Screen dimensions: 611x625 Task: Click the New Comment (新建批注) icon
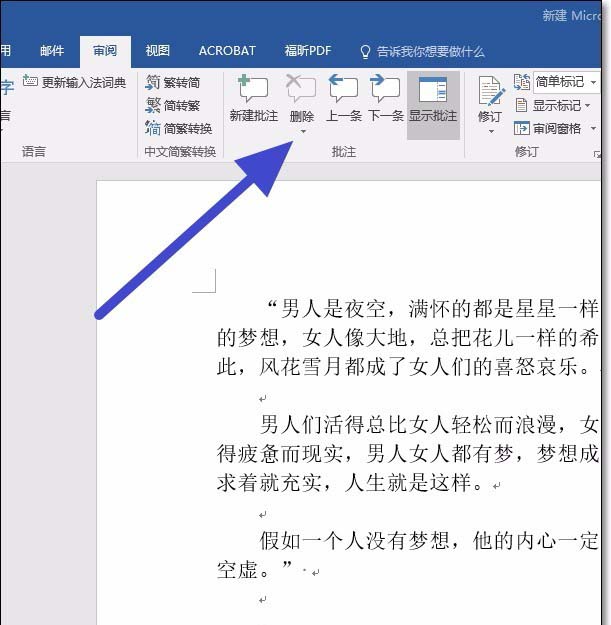coord(253,89)
